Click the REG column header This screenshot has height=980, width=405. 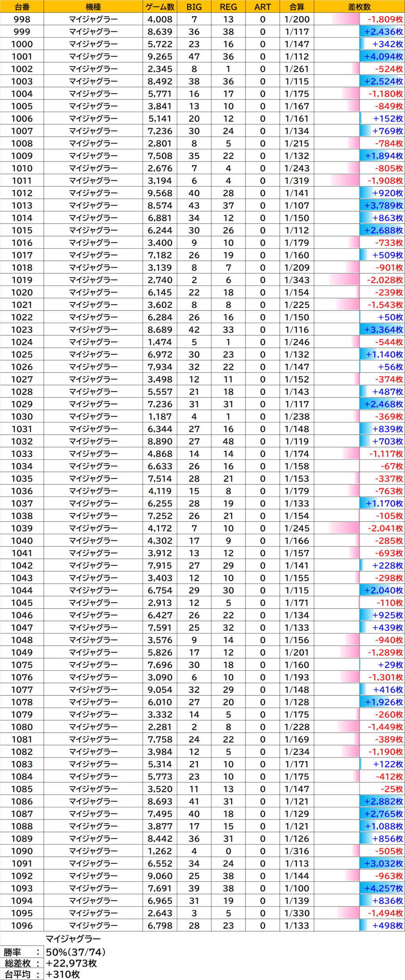(x=228, y=7)
